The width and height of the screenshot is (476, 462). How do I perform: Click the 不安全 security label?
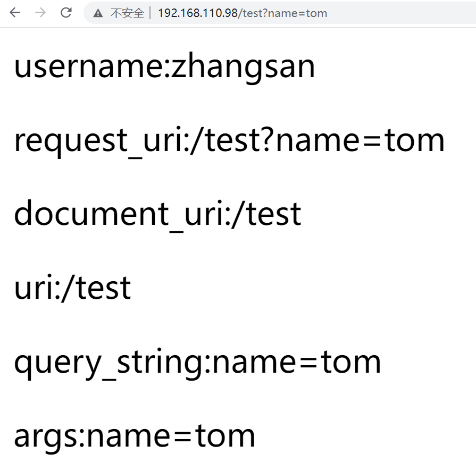coord(127,13)
